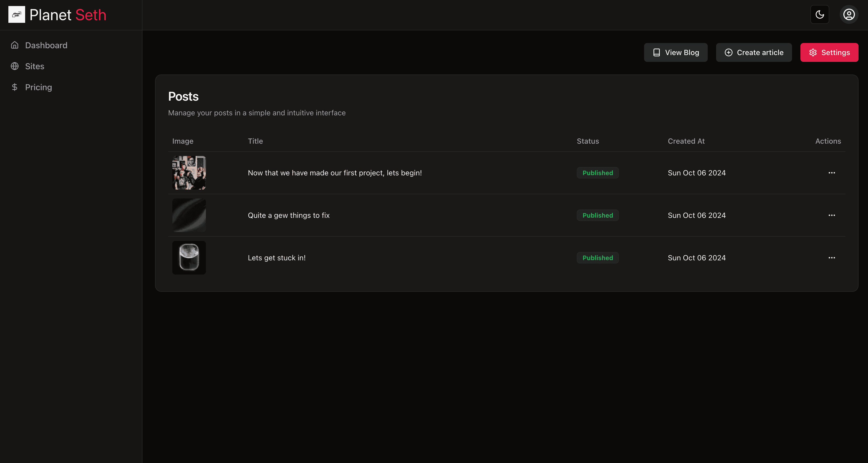Click the glass jar thumbnail of third post
The width and height of the screenshot is (868, 463).
tap(189, 258)
